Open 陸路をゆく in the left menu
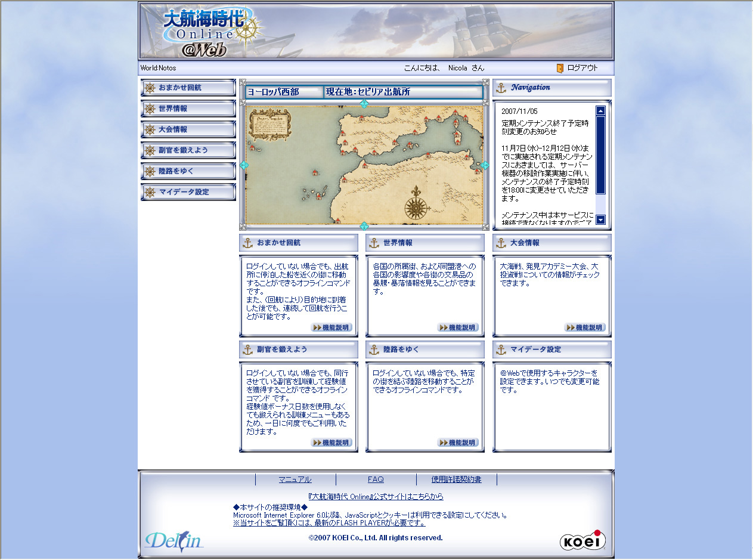 (188, 171)
